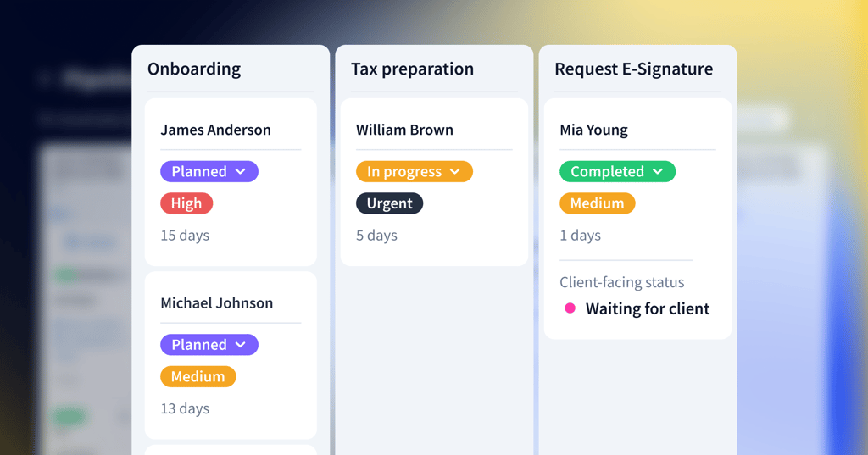Screen dimensions: 868x455
Task: Open the William Brown card
Action: 404,130
